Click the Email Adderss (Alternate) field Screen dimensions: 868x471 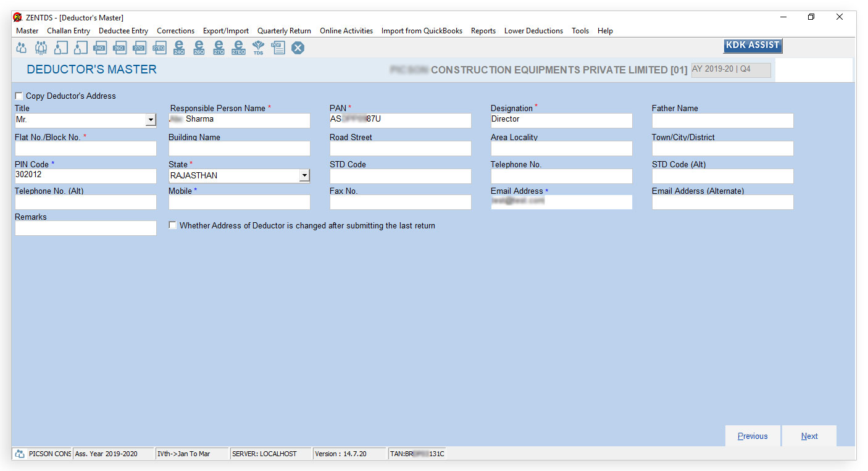tap(723, 202)
